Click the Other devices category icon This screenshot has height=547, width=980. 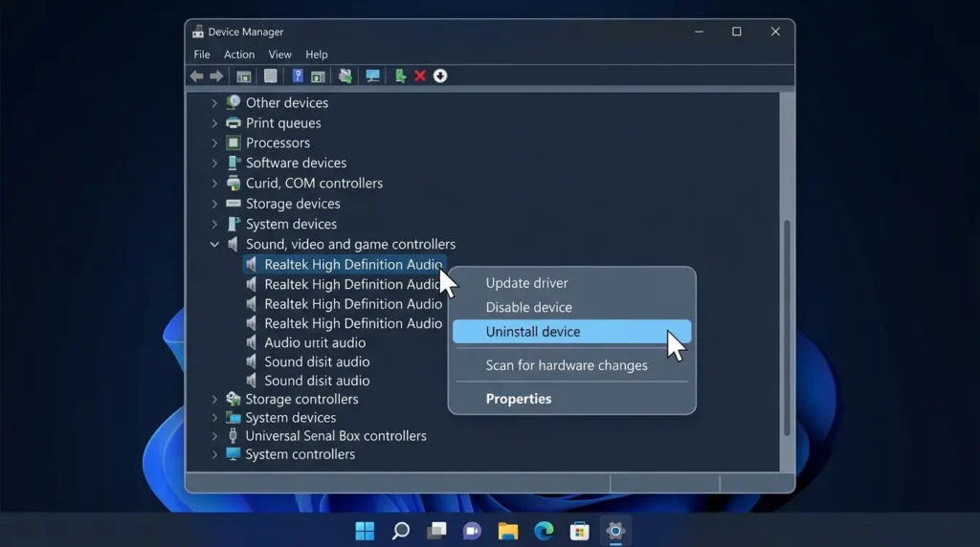(x=234, y=102)
